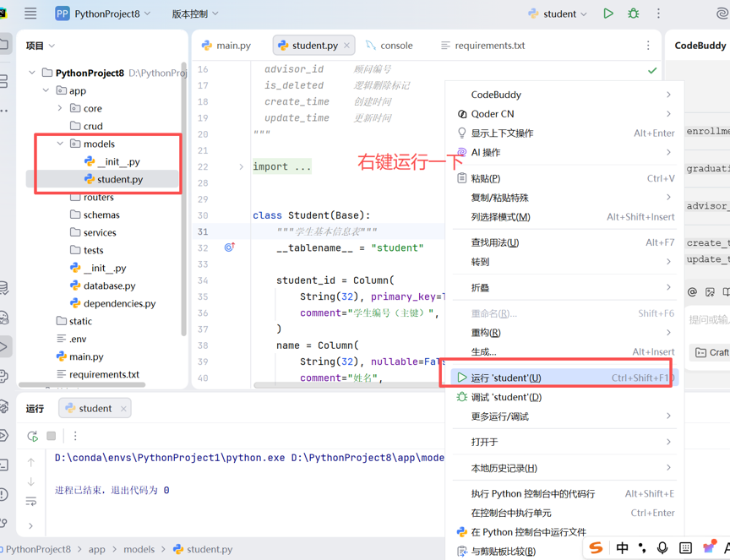Click models in the breadcrumb bar
730x560 pixels.
139,549
